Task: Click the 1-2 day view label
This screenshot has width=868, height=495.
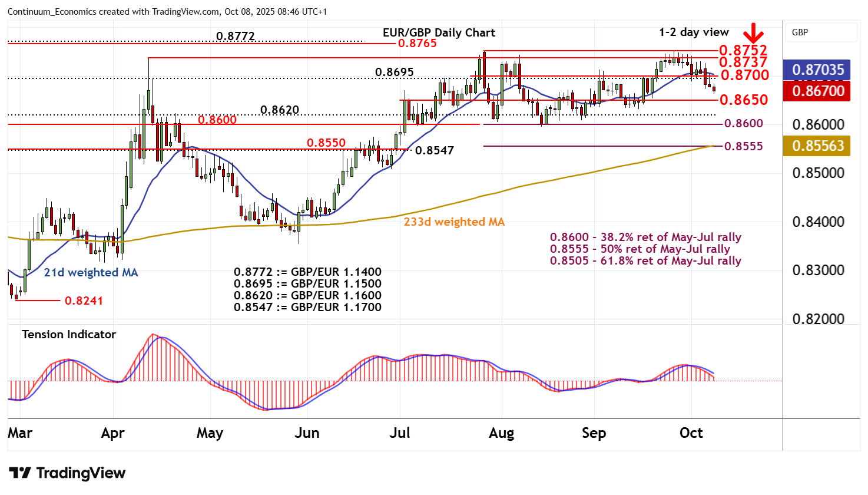Action: [694, 32]
